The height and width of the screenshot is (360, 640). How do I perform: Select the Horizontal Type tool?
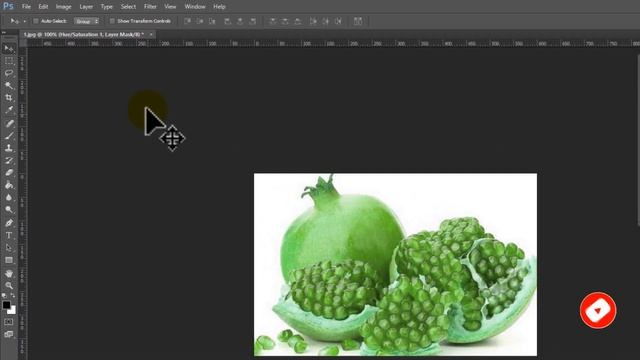pos(9,235)
